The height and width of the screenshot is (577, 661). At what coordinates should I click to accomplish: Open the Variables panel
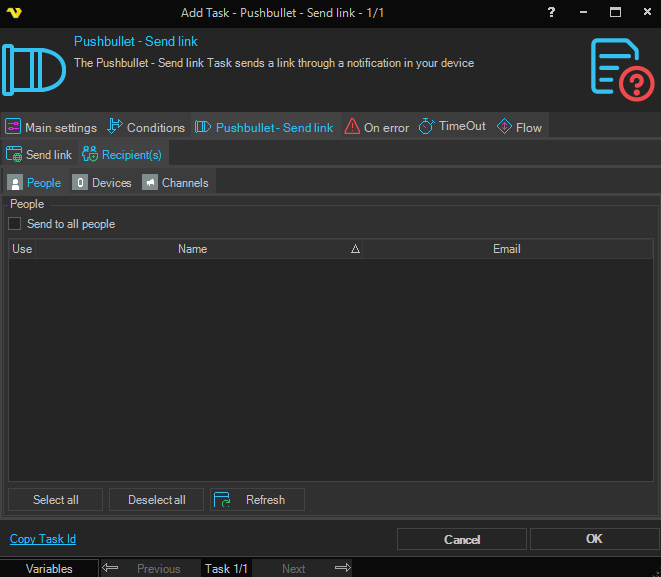pos(49,568)
